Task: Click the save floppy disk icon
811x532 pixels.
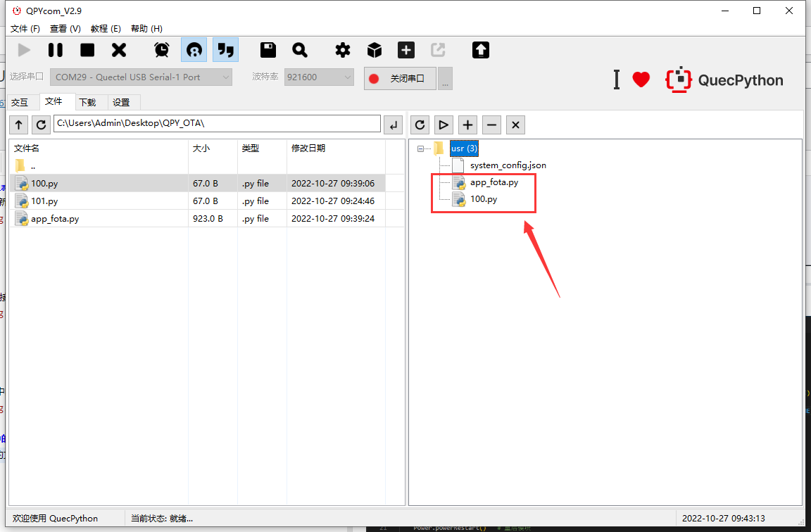Action: pyautogui.click(x=268, y=50)
